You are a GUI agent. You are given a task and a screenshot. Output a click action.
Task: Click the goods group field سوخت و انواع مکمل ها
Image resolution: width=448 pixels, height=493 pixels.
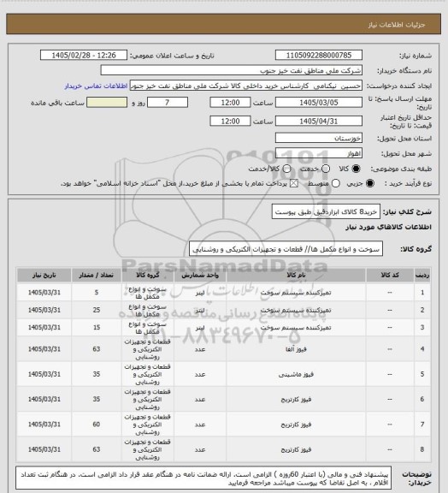pos(286,249)
